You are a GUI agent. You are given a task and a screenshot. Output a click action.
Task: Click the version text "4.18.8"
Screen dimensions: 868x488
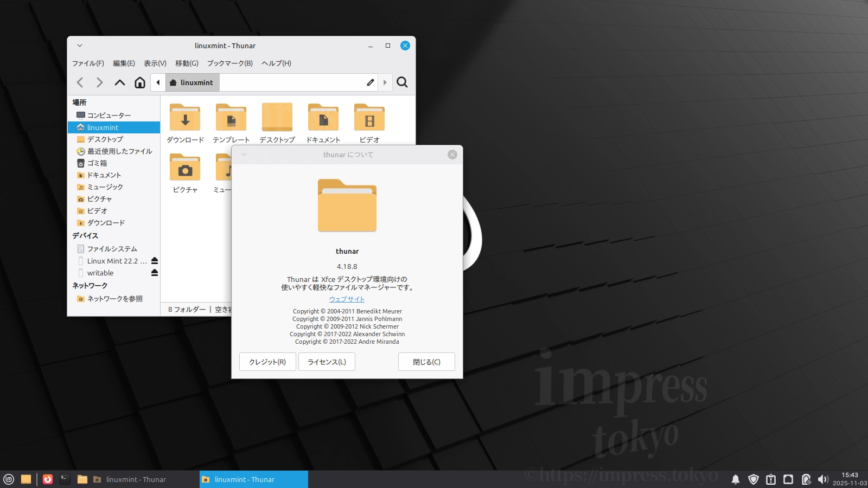click(x=347, y=267)
